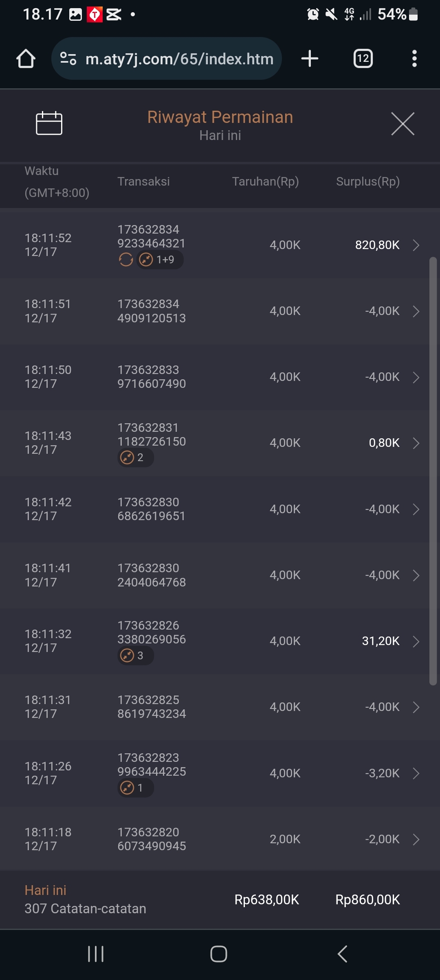
Task: Tap the site settings icon in address bar
Action: (68, 59)
